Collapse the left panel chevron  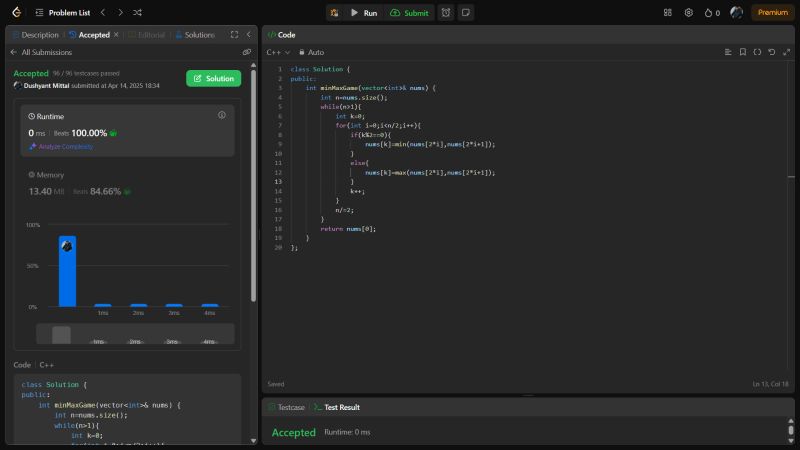pos(249,35)
